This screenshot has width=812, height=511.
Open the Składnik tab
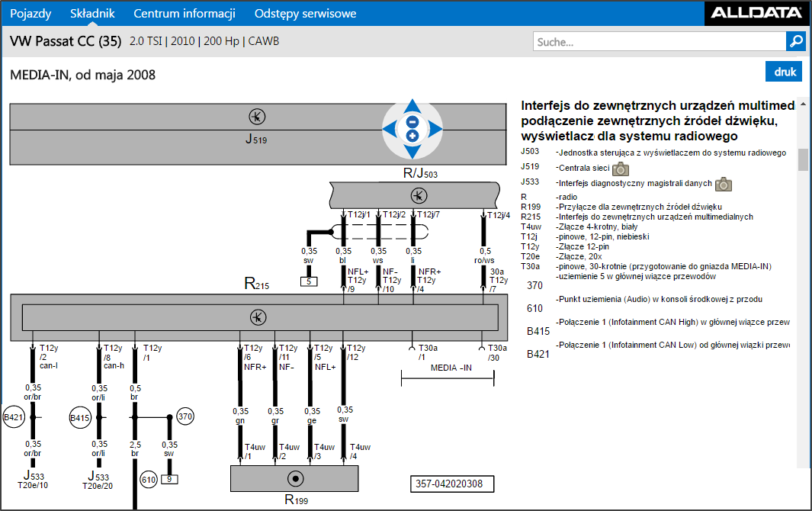point(92,14)
